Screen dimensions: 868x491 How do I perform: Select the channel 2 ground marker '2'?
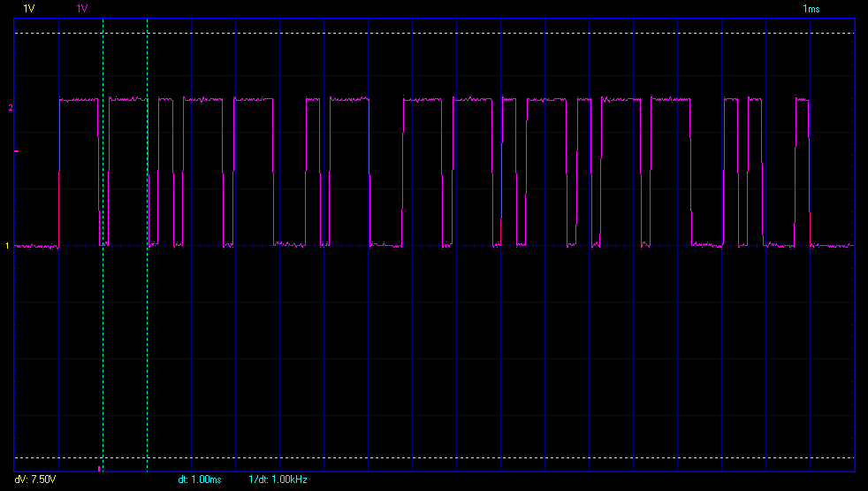(x=10, y=108)
